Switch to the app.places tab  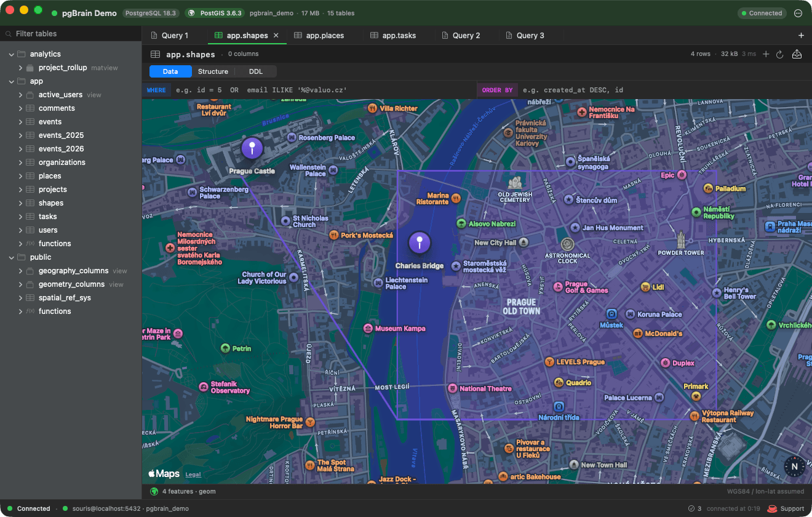click(319, 36)
